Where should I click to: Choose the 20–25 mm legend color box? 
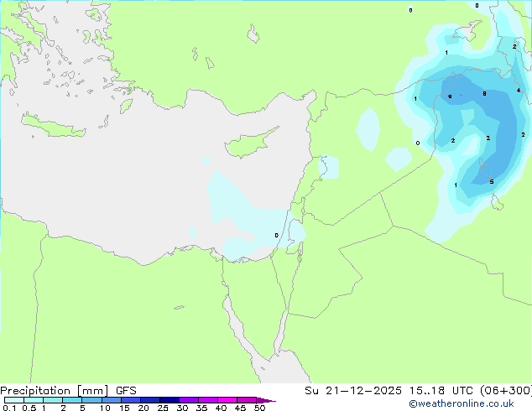click(149, 400)
